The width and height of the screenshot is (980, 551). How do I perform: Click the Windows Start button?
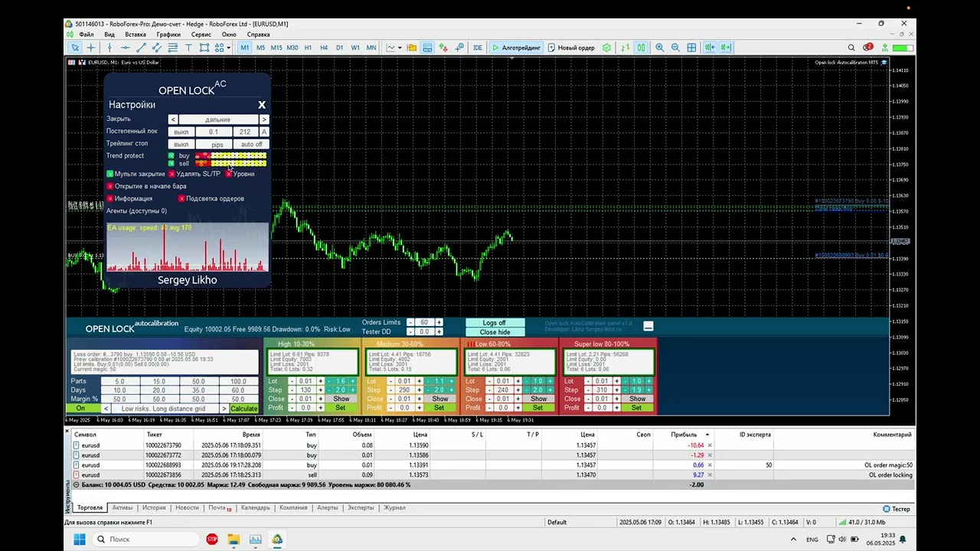(80, 540)
